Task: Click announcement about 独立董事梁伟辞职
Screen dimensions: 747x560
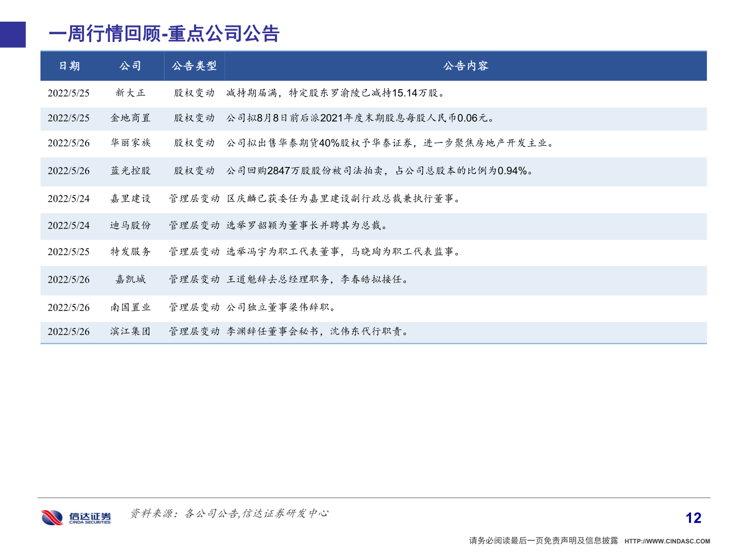Action: (281, 307)
